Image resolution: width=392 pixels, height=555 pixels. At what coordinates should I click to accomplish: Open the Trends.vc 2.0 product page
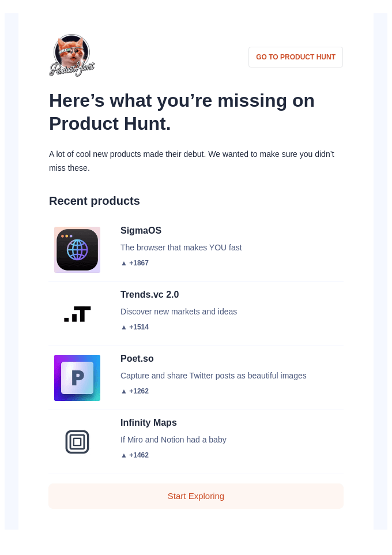149,294
